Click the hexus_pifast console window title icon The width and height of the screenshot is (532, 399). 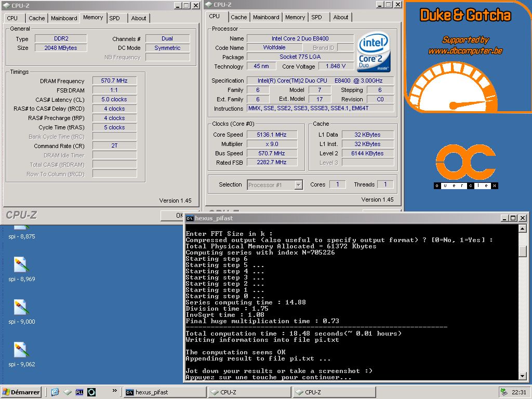click(190, 218)
